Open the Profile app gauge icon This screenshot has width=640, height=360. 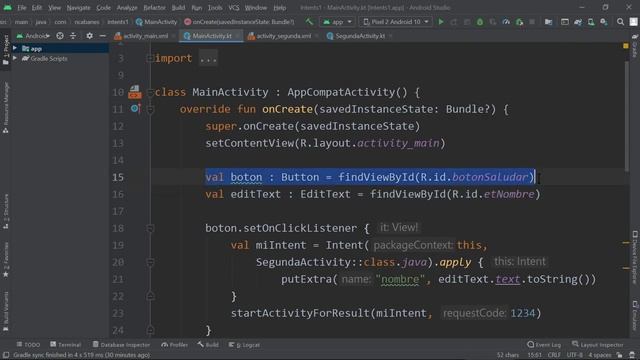pos(506,22)
